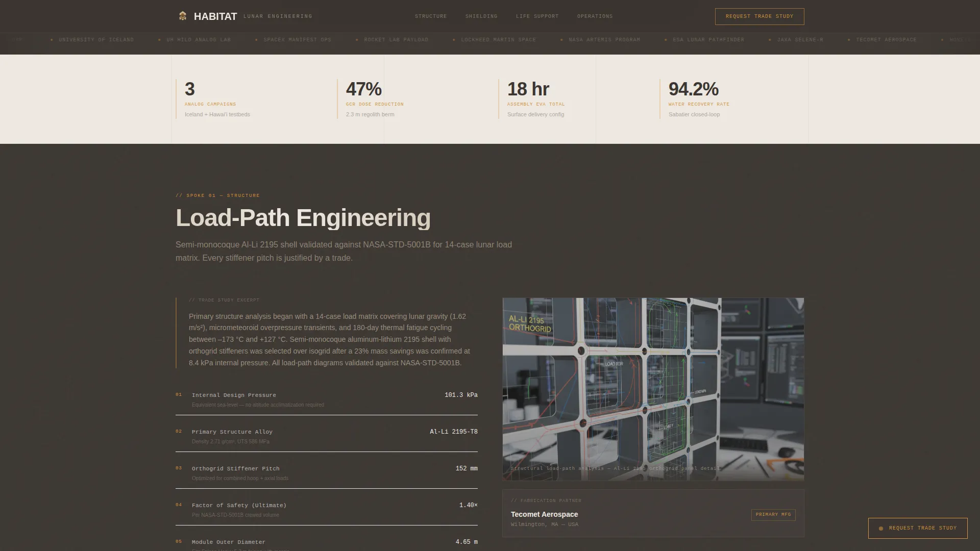This screenshot has height=551, width=980.
Task: Click Iceland + Hawai'i testbeds subtext
Action: [217, 114]
